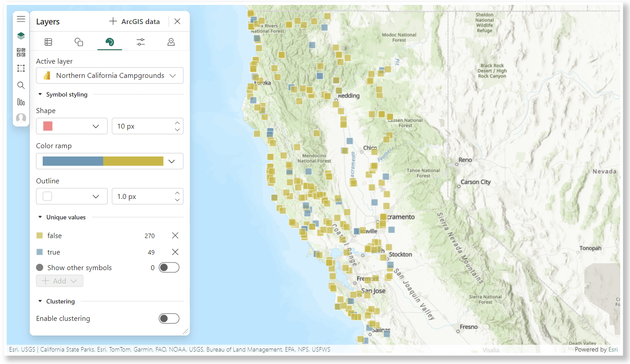Image resolution: width=630 pixels, height=364 pixels.
Task: Click the true value count 49
Action: pos(151,252)
